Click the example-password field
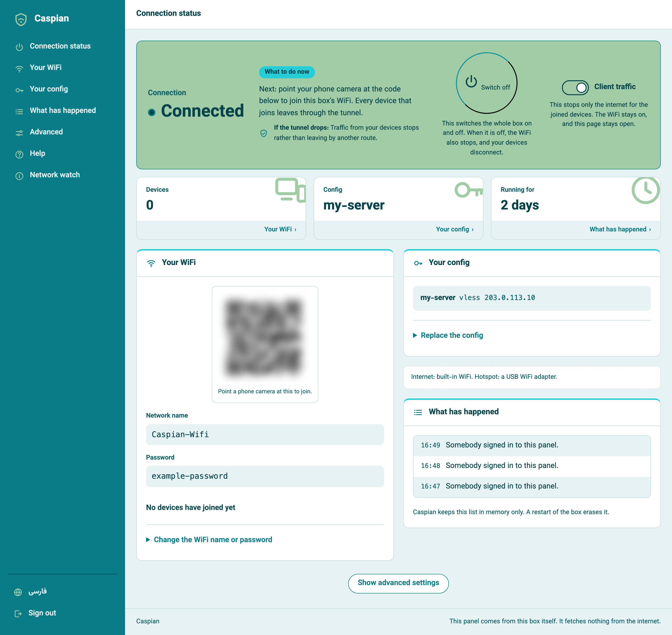This screenshot has height=635, width=672. 265,476
